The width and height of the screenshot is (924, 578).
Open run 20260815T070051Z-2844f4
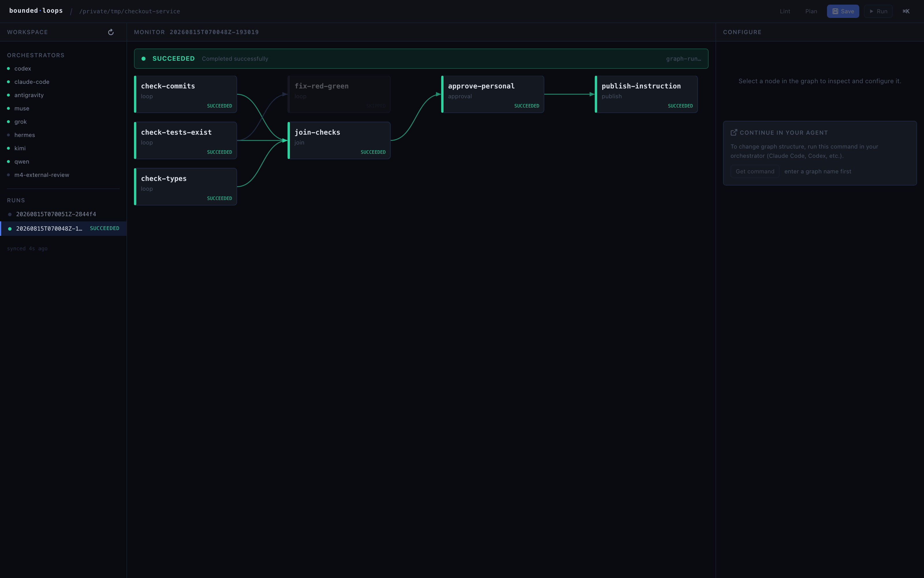point(64,214)
